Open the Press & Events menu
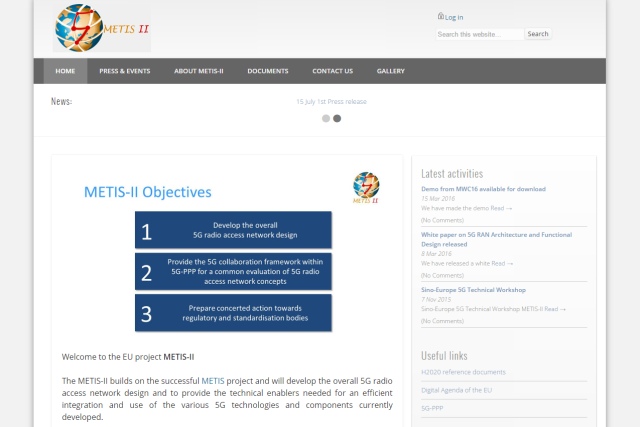Viewport: 640px width, 427px height. point(124,71)
